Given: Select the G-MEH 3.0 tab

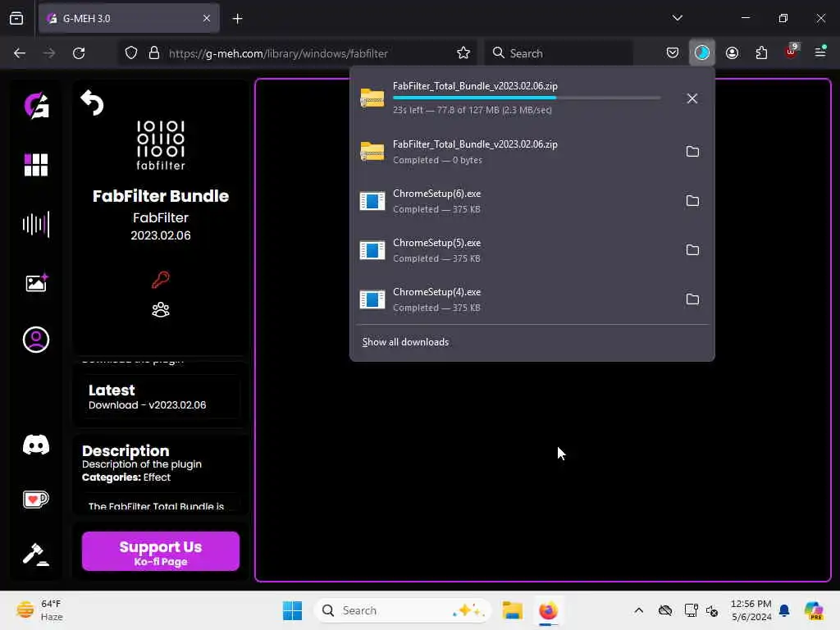Looking at the screenshot, I should [129, 19].
